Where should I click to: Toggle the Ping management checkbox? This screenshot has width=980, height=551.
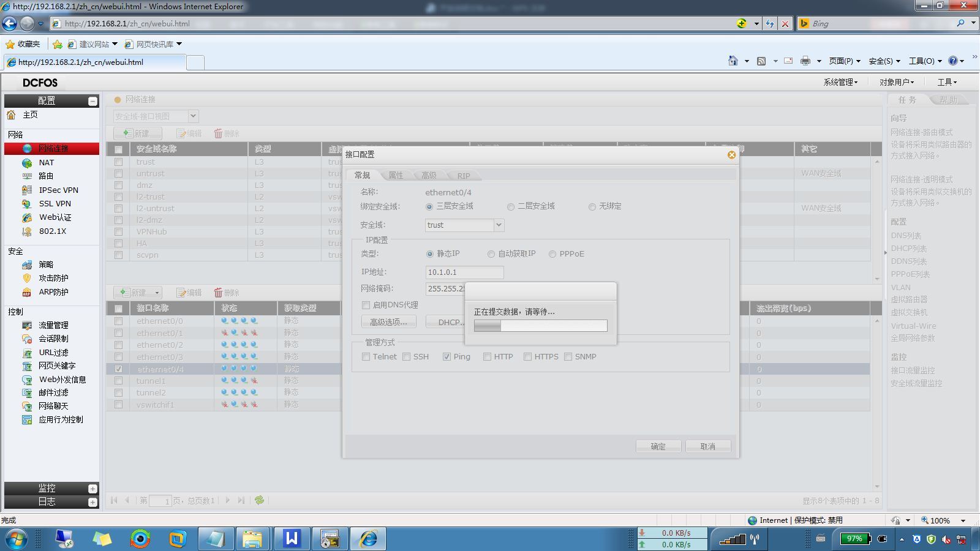(x=447, y=357)
